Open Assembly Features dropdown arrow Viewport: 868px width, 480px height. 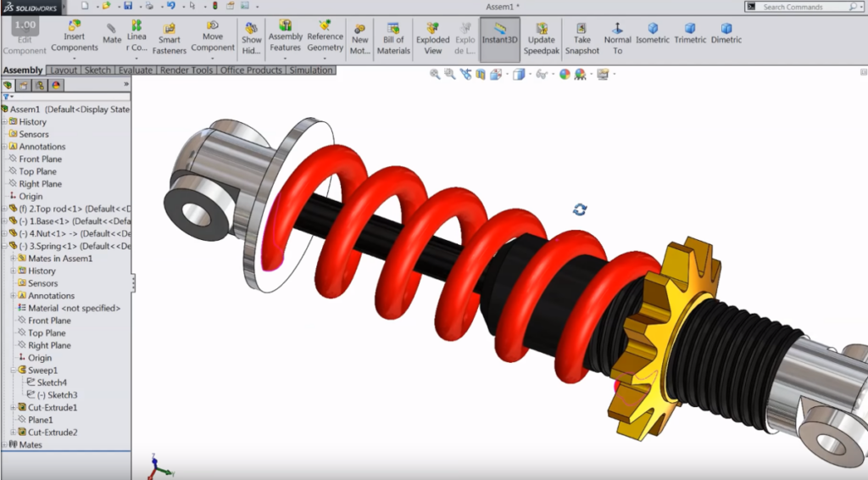point(286,58)
